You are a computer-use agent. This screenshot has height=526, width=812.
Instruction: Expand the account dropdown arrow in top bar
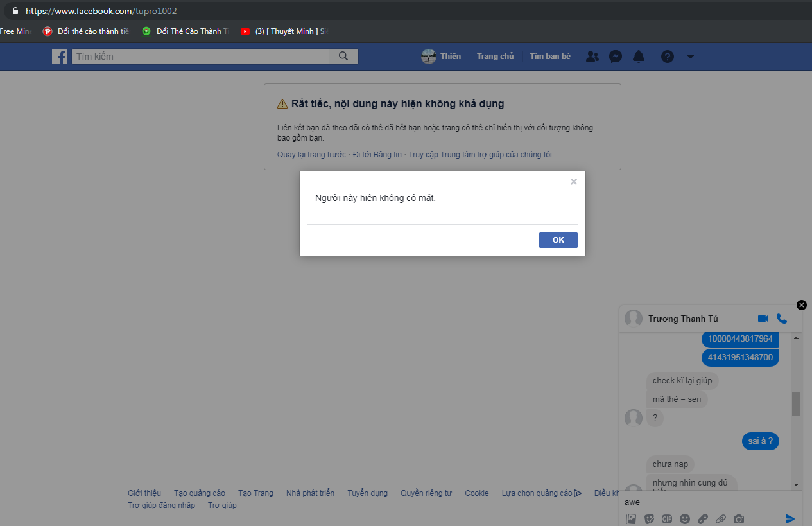(691, 57)
